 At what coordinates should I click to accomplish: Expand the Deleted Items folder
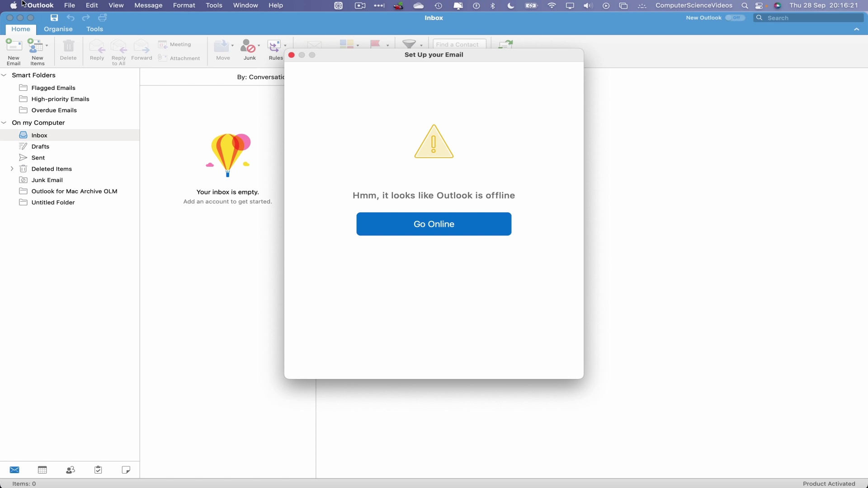point(12,169)
